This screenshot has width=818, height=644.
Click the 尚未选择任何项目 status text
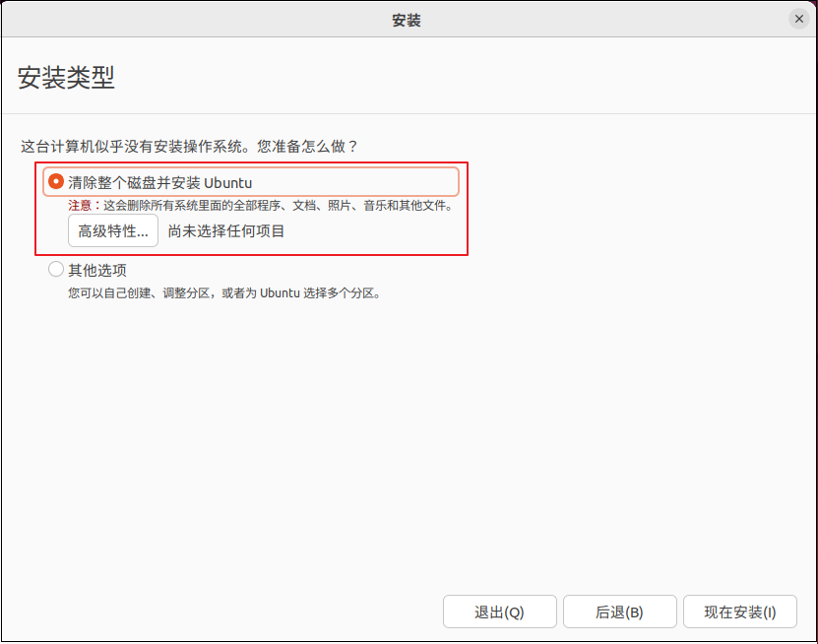[x=225, y=231]
